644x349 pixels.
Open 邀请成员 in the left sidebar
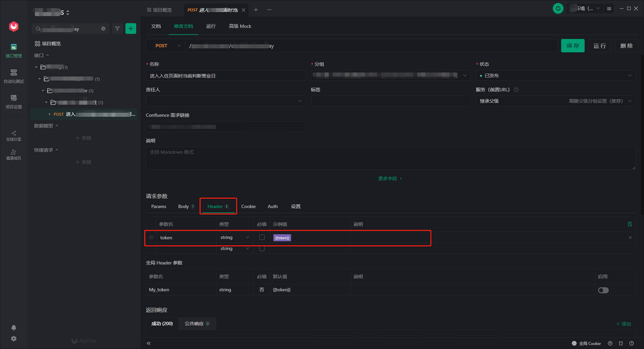(13, 155)
